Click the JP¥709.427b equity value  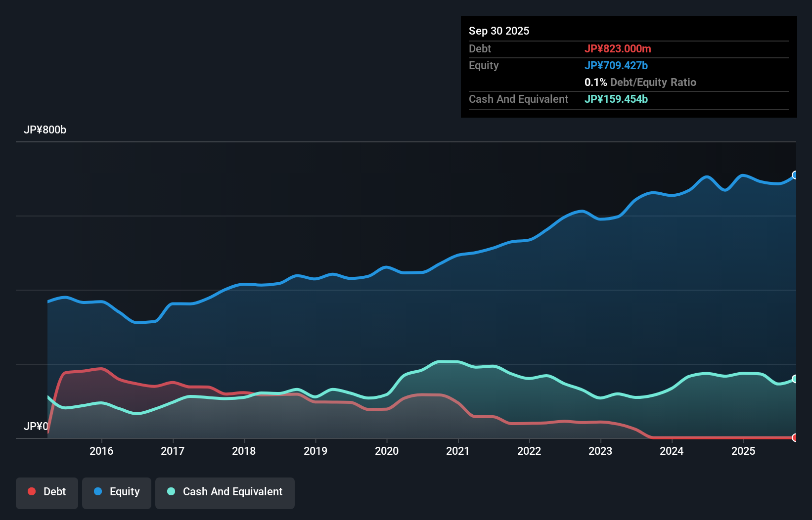point(616,65)
